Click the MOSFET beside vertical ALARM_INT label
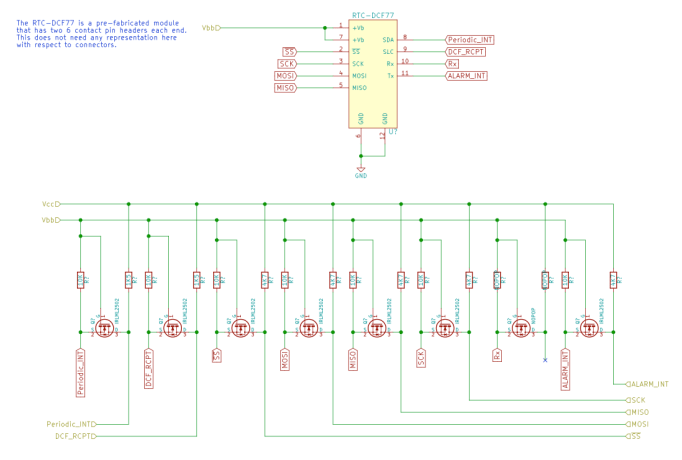682x460 pixels. coord(589,328)
